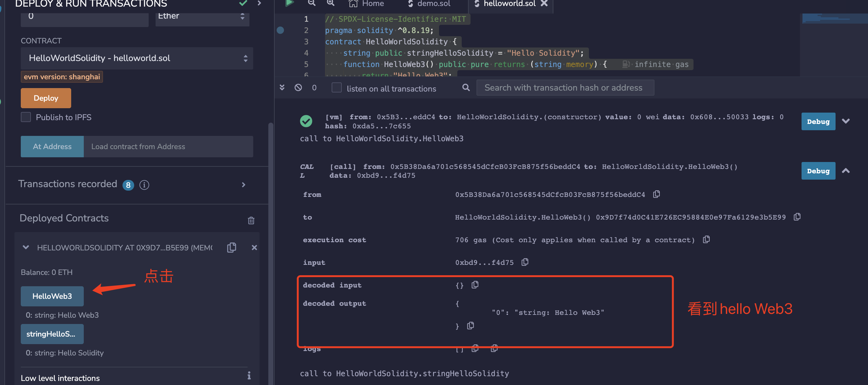Click the transaction hash search field
Viewport: 868px width, 385px height.
(565, 88)
